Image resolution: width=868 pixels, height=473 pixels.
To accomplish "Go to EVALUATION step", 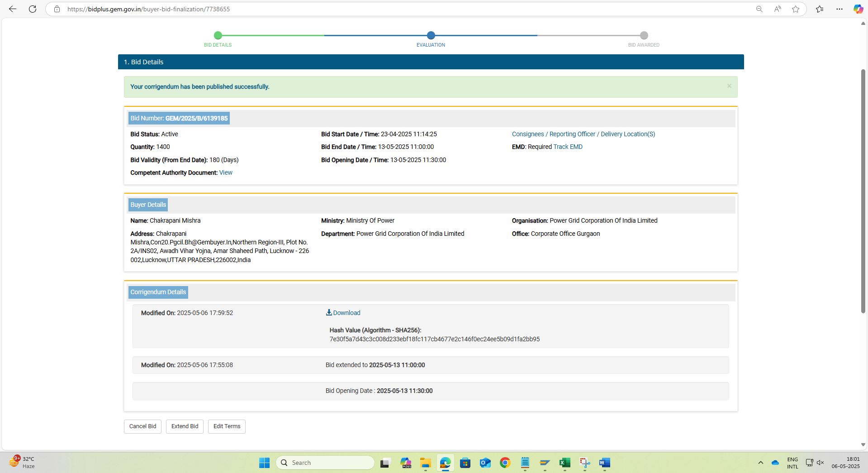I will coord(431,39).
